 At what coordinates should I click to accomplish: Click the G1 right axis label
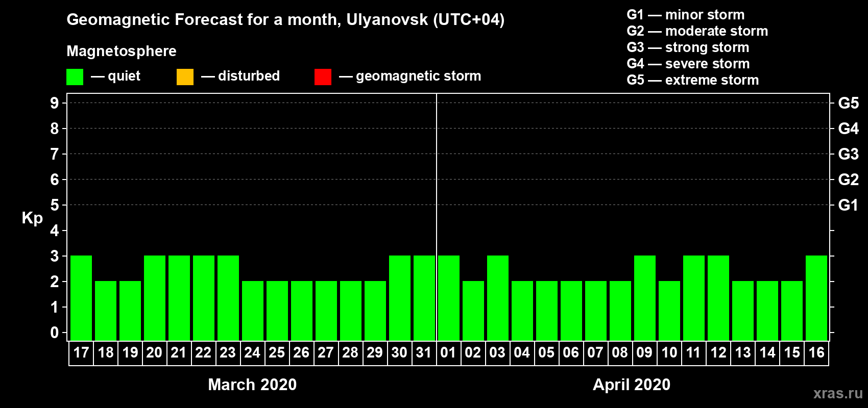[x=849, y=205]
